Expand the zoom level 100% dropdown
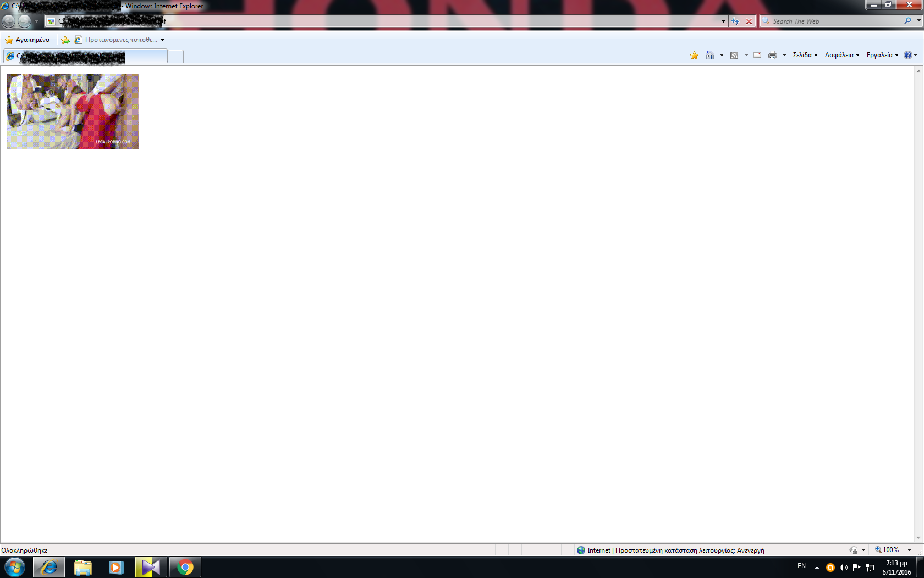924x578 pixels. pos(909,550)
